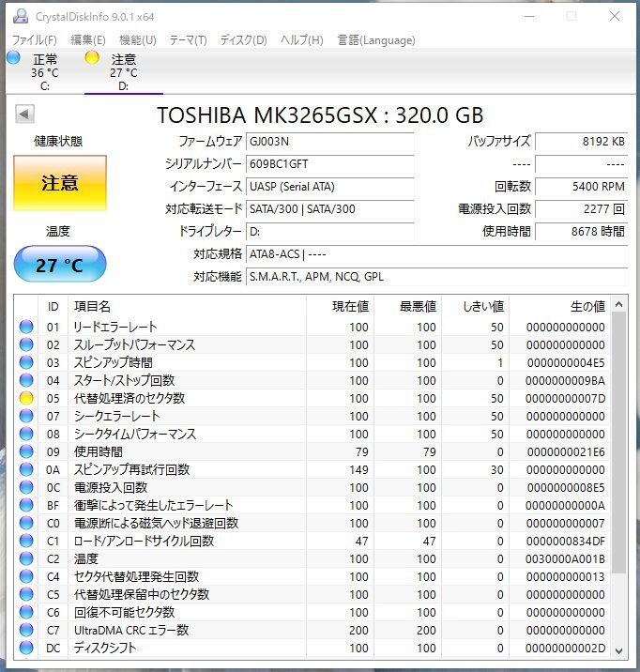The image size is (640, 672).
Task: Click the yellow status orb for drive D:
Action: [x=92, y=57]
